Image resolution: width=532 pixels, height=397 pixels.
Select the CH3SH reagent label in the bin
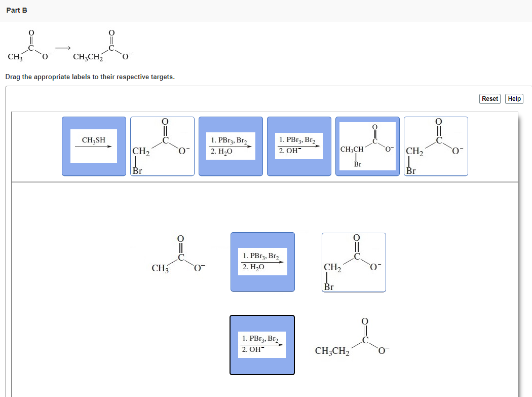[94, 146]
